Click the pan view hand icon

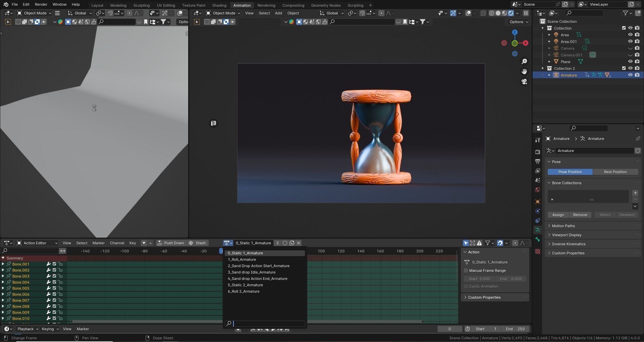524,71
